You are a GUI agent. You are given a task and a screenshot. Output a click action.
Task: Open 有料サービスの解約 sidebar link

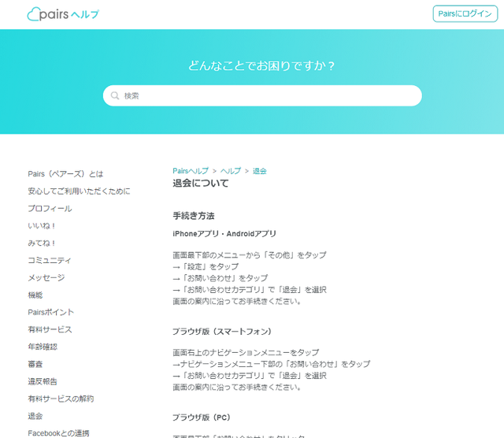coord(61,399)
